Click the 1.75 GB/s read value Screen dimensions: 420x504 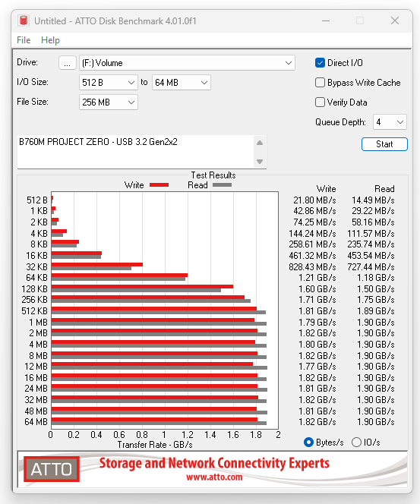[x=376, y=300]
